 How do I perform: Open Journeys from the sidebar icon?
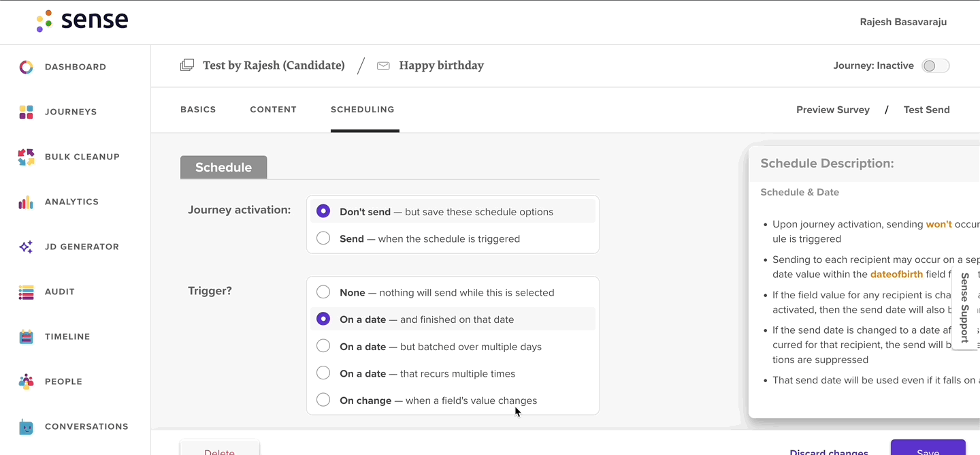(x=26, y=112)
